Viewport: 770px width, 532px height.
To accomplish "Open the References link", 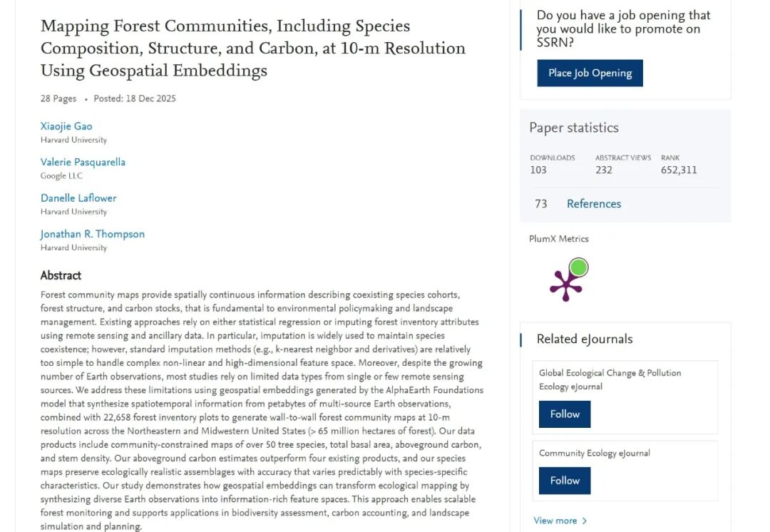I will click(594, 204).
